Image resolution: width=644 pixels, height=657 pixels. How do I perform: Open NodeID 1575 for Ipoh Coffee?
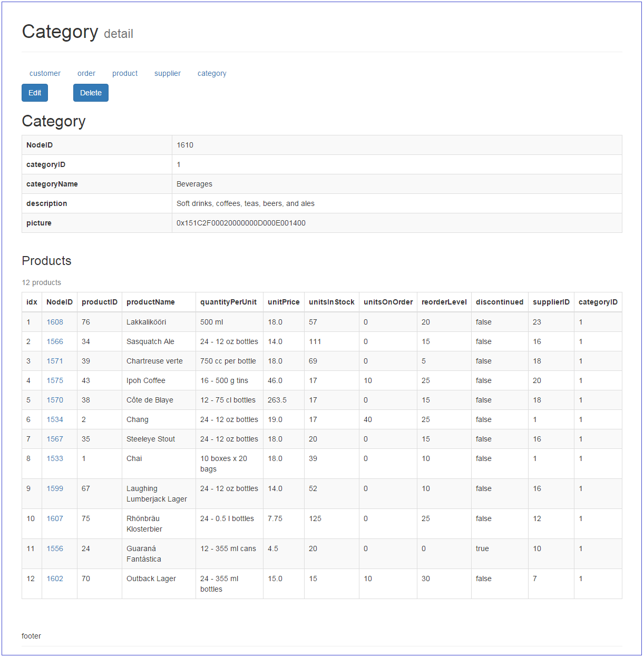point(55,380)
